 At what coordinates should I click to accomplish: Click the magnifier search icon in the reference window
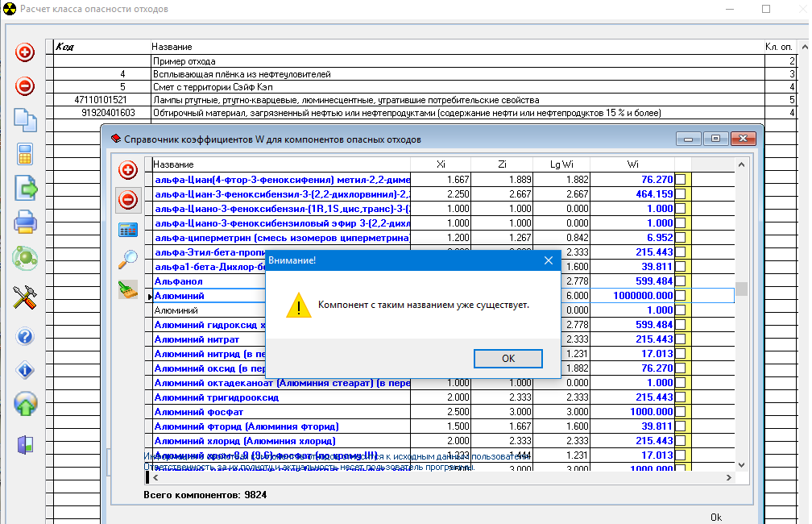pos(128,259)
